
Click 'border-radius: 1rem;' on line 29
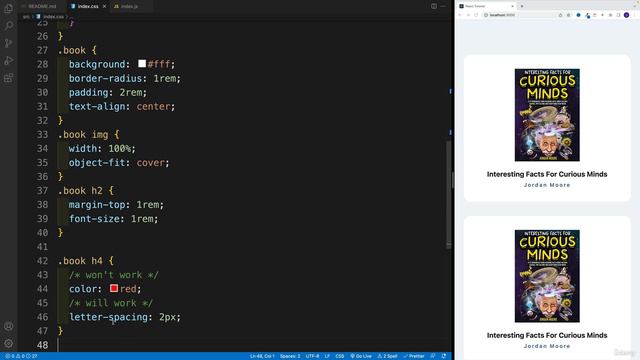click(x=124, y=78)
